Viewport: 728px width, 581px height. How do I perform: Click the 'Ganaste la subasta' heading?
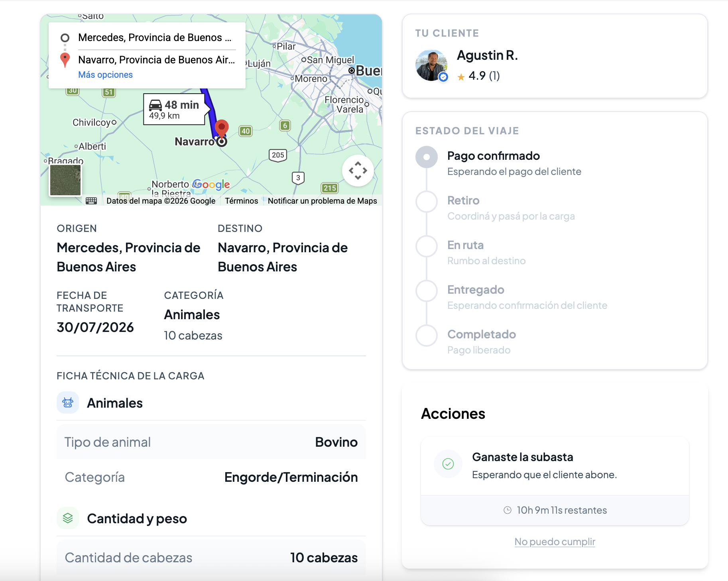523,457
